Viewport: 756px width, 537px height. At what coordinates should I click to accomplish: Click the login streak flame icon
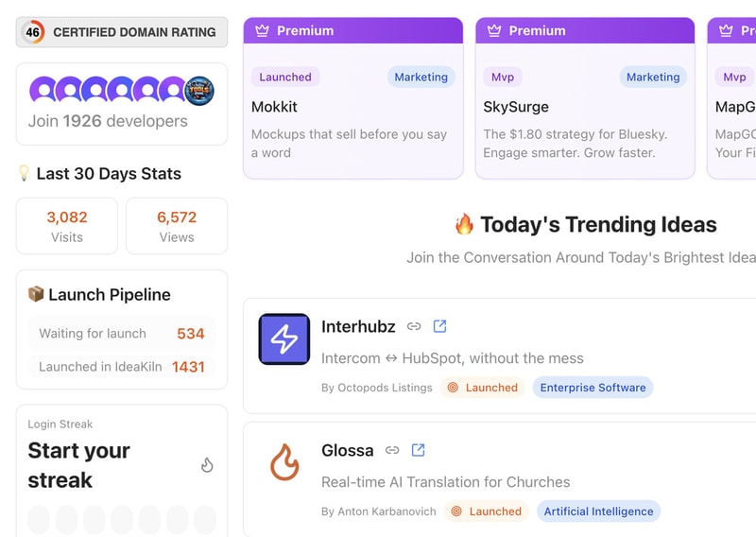[207, 465]
